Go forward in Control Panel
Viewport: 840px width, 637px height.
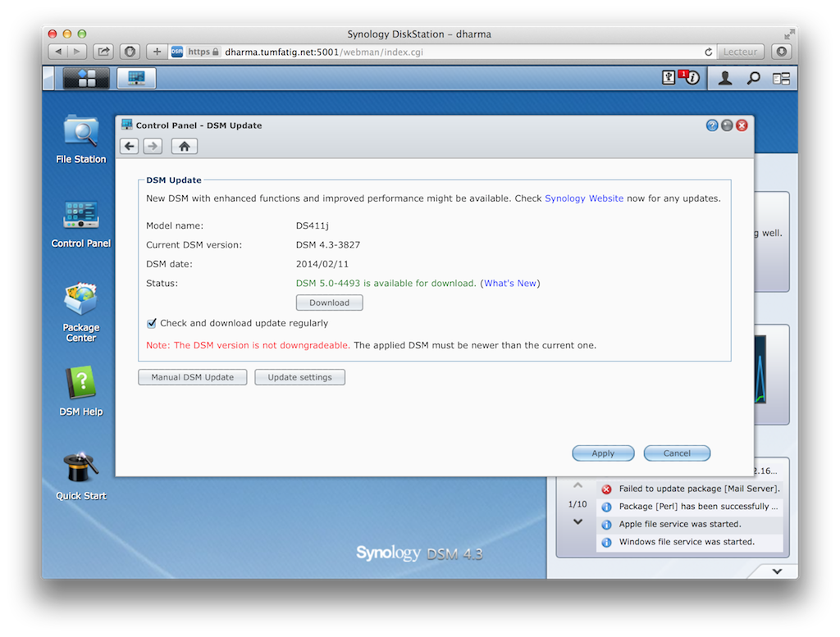tap(153, 146)
